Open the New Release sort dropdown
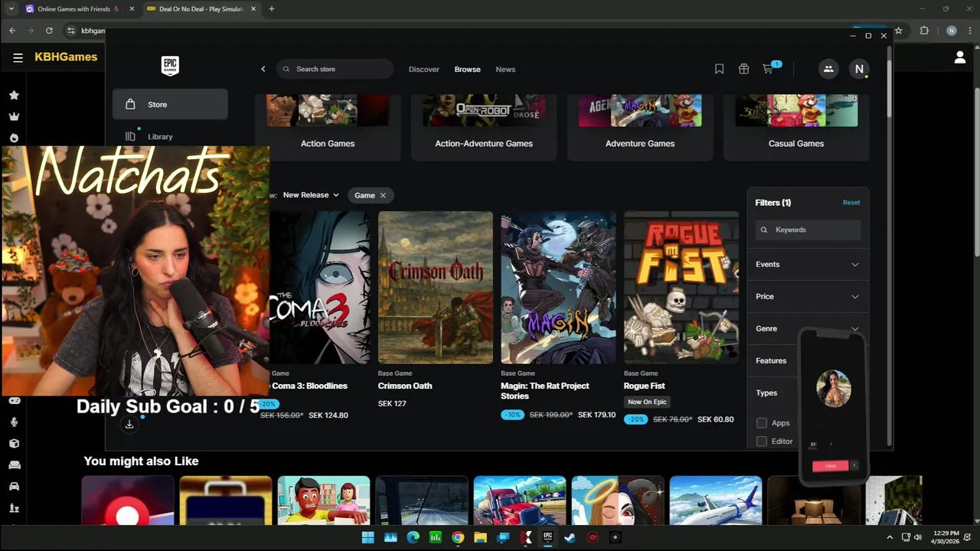 pyautogui.click(x=311, y=195)
